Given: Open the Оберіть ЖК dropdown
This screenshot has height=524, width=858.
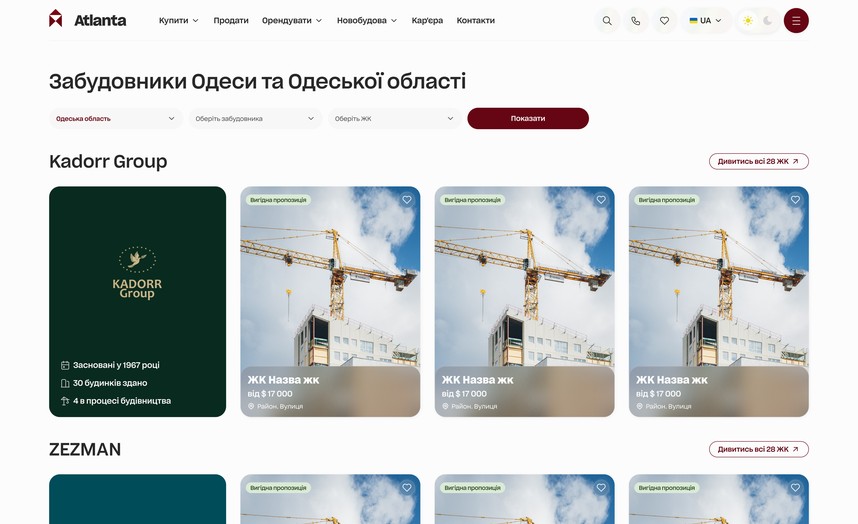Looking at the screenshot, I should click(395, 119).
